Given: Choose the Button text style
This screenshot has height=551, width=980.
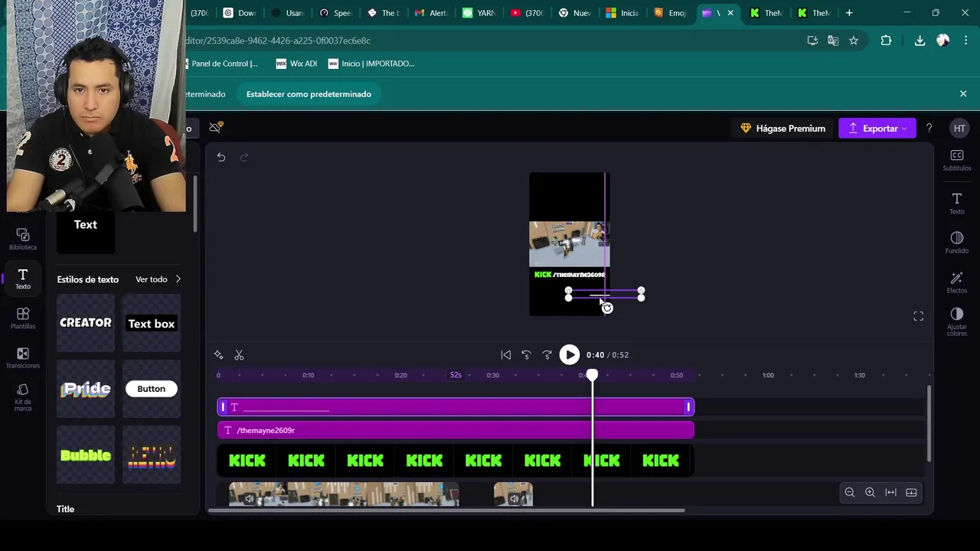Looking at the screenshot, I should point(152,389).
